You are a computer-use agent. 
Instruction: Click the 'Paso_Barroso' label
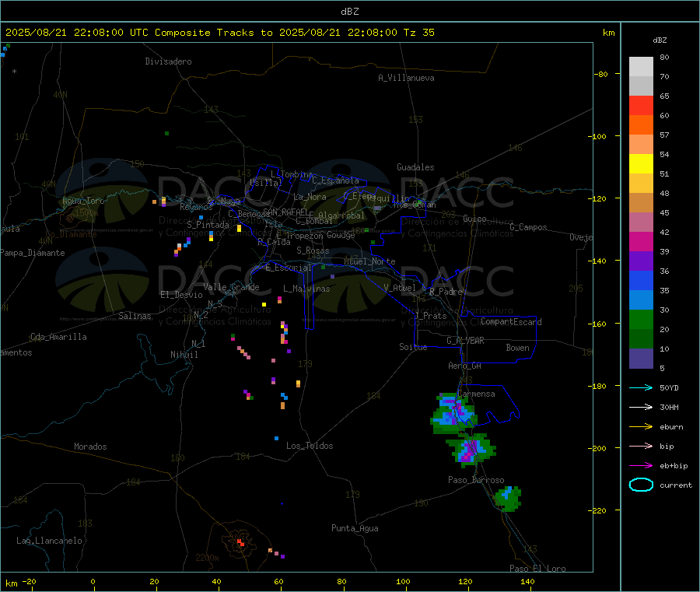pyautogui.click(x=476, y=480)
